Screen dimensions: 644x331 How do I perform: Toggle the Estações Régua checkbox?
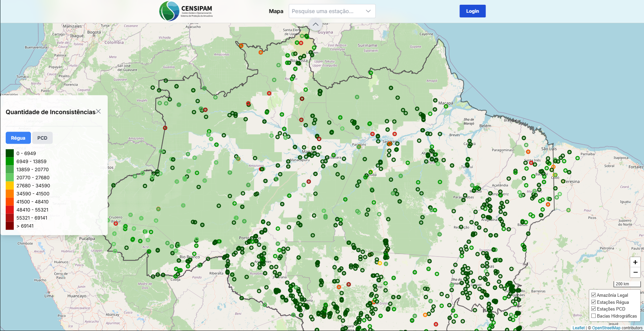(x=593, y=302)
